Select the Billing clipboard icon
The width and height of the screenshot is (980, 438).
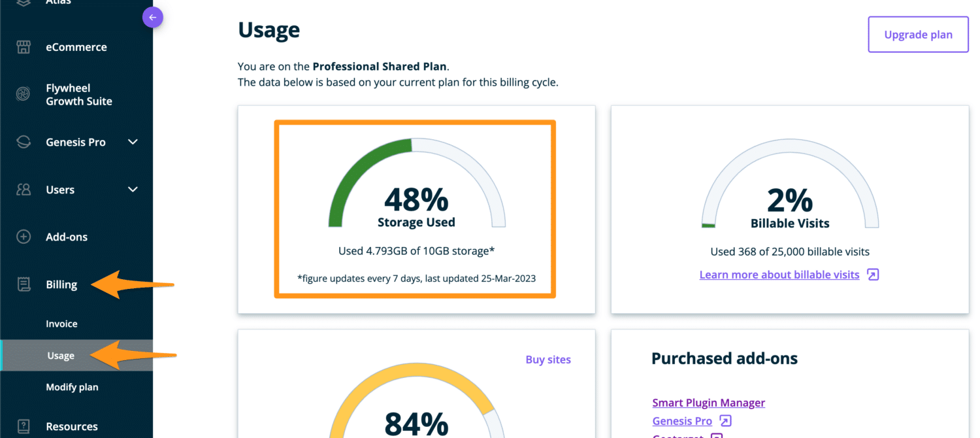pos(24,284)
